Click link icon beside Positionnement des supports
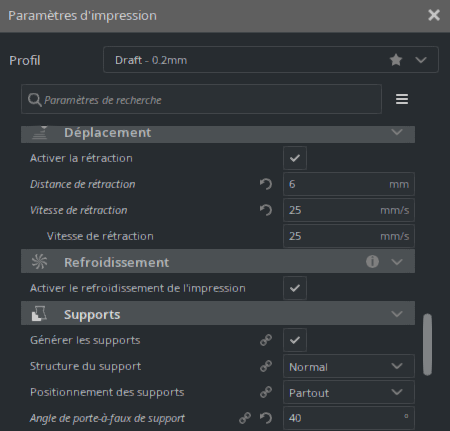The height and width of the screenshot is (431, 450). [266, 392]
